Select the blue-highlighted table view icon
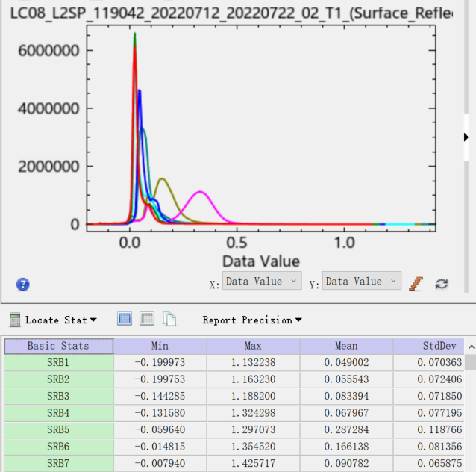This screenshot has width=476, height=472. [x=125, y=319]
